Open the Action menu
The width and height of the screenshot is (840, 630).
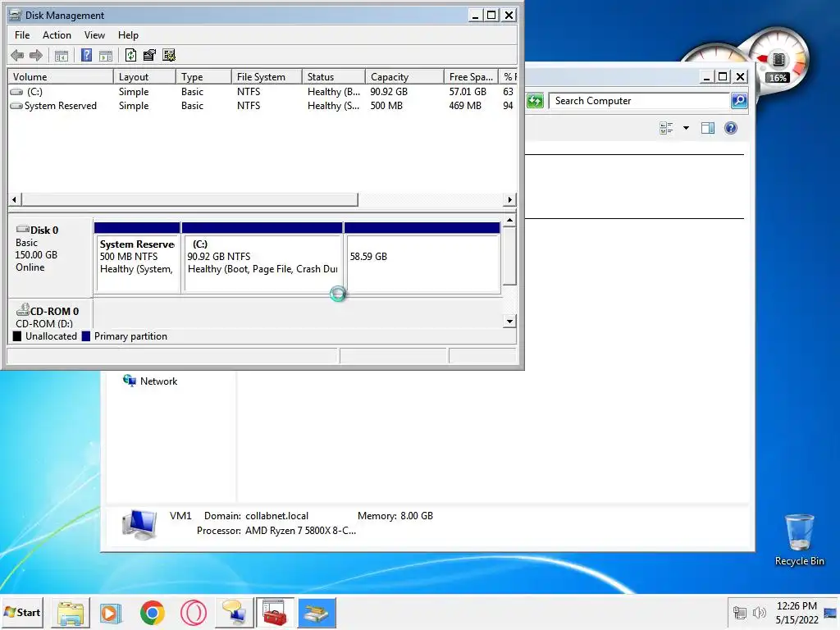pos(57,34)
